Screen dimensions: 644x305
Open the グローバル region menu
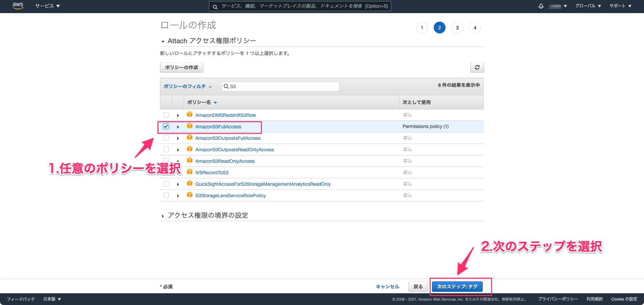coord(588,6)
